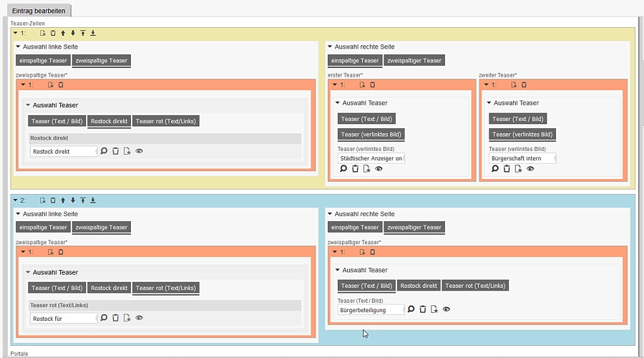Collapse teaser row 1 with its triangle
644x358 pixels.
[15, 33]
